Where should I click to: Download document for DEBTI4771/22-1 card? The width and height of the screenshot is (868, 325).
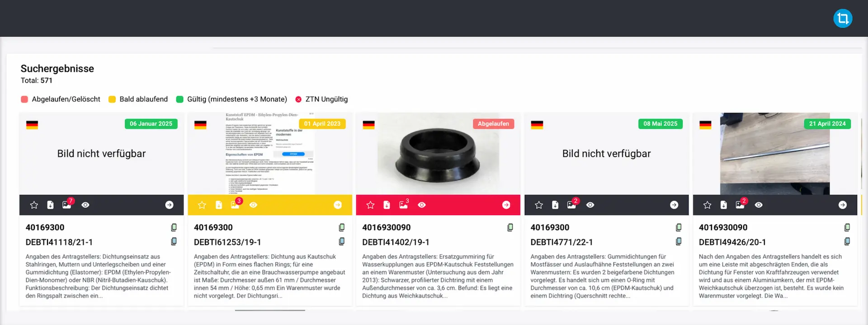[555, 205]
